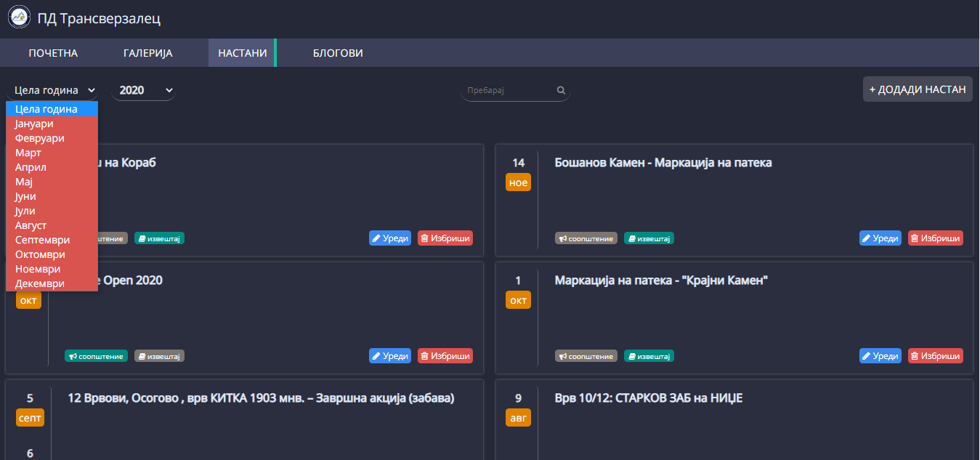Open соопштение badge for Крајни Камен event

point(586,356)
